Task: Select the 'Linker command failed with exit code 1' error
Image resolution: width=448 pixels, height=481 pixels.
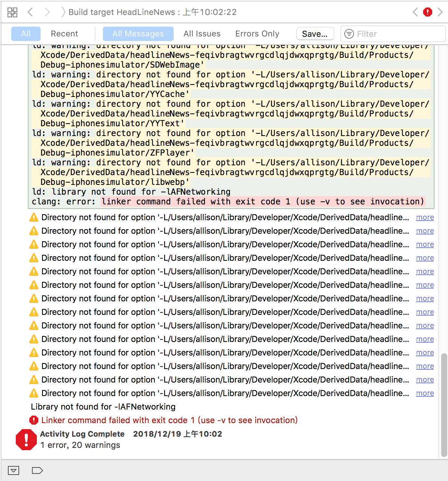Action: pos(170,420)
